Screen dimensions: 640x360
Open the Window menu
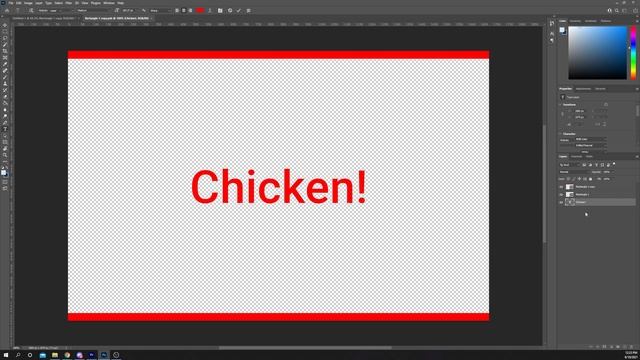[109, 3]
